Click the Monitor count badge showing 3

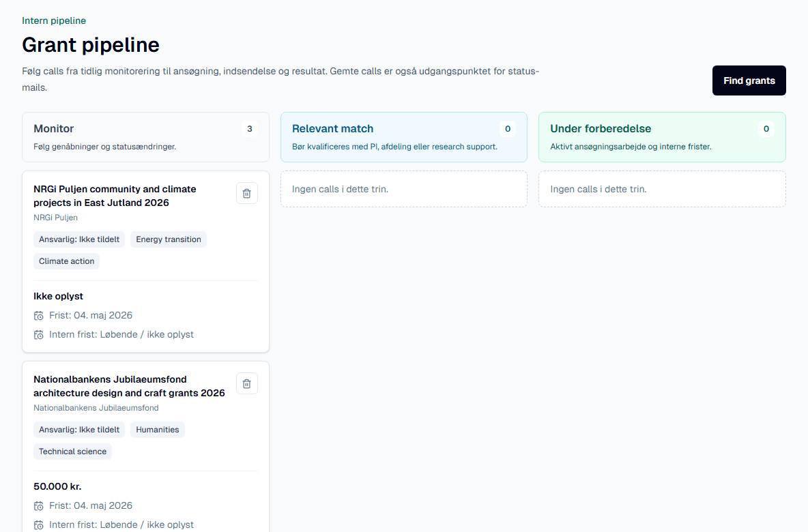click(x=249, y=129)
